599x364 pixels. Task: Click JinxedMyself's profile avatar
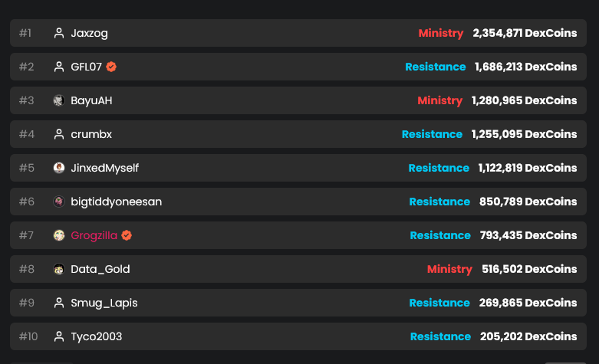click(59, 168)
